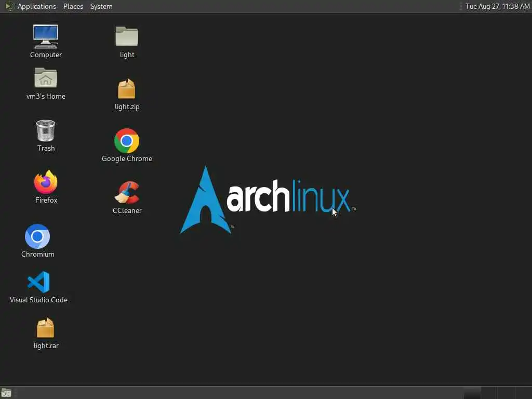532x399 pixels.
Task: Click the "Computer" label text
Action: click(46, 55)
